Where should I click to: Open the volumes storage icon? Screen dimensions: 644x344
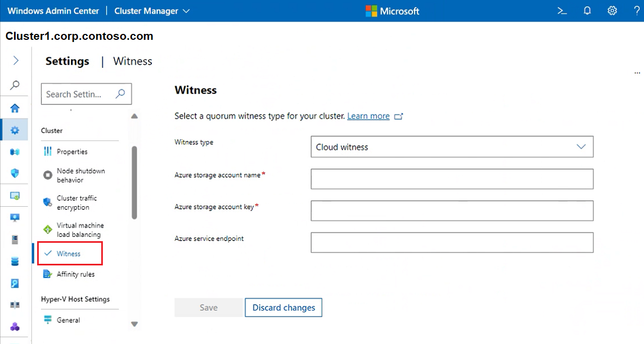point(15,262)
